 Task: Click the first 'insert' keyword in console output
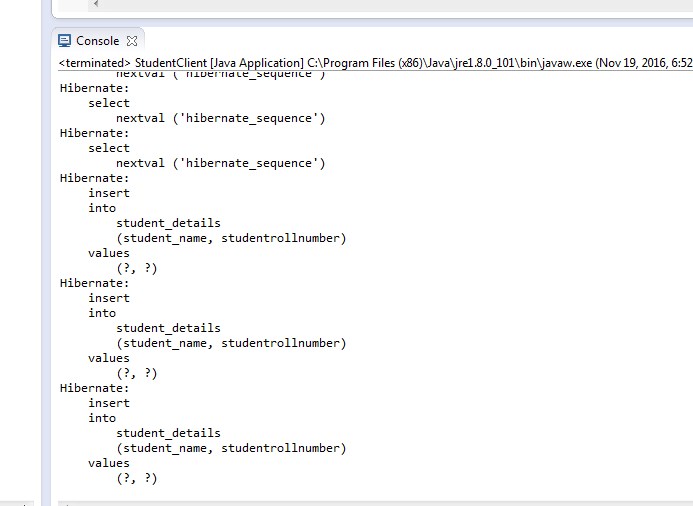109,193
